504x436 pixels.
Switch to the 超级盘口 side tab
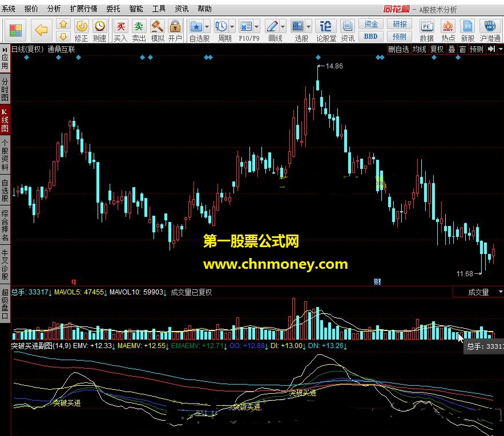click(x=5, y=303)
